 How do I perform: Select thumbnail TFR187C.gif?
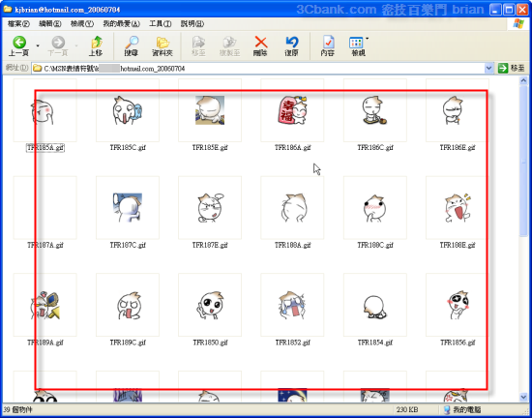point(128,208)
